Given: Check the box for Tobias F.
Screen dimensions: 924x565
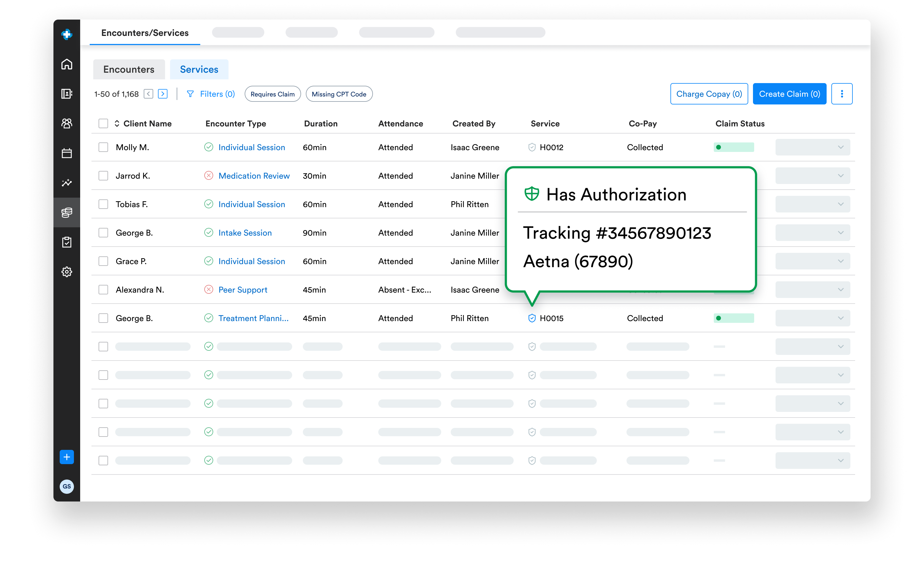Looking at the screenshot, I should pyautogui.click(x=103, y=204).
